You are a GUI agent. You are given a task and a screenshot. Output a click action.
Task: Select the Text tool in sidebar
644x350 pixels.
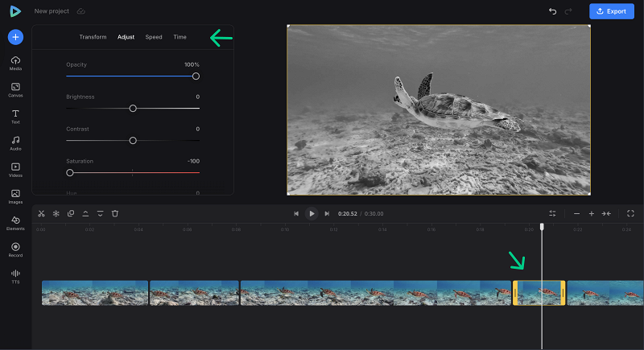[15, 117]
